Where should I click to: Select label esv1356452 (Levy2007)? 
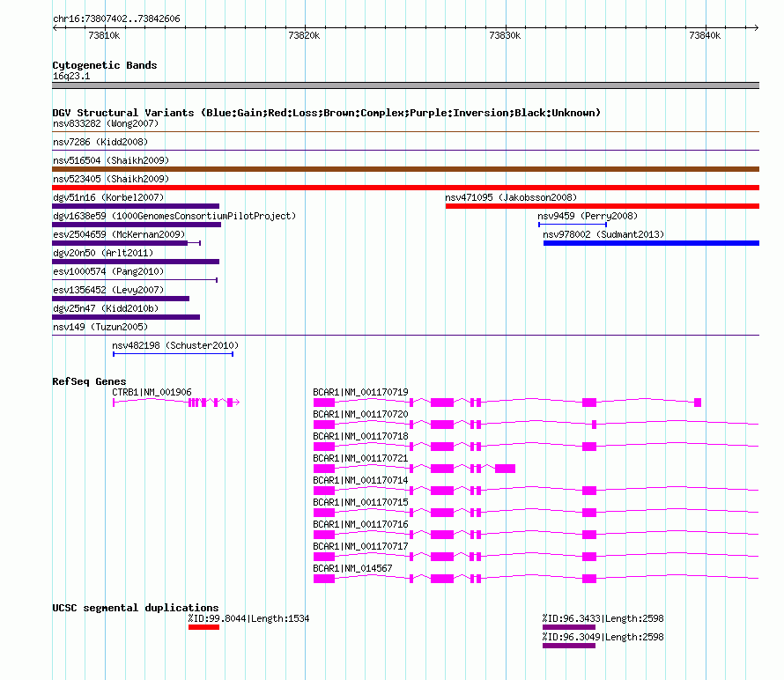coord(108,290)
